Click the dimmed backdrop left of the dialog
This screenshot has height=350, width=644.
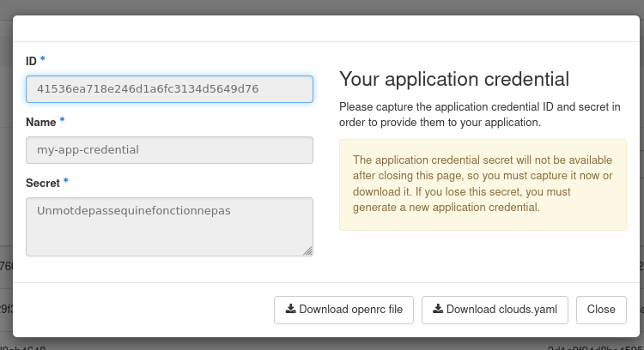click(x=5, y=172)
